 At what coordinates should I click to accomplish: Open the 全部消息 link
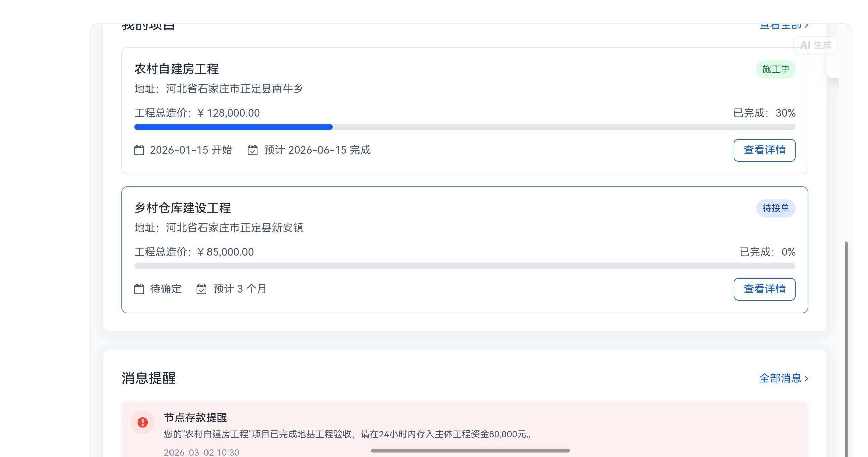tap(780, 378)
